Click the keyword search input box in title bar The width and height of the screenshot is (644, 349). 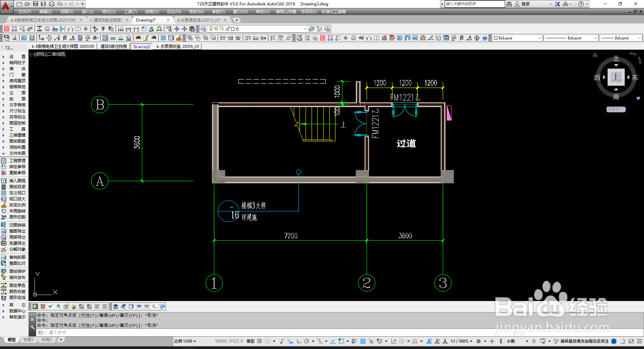coord(474,4)
